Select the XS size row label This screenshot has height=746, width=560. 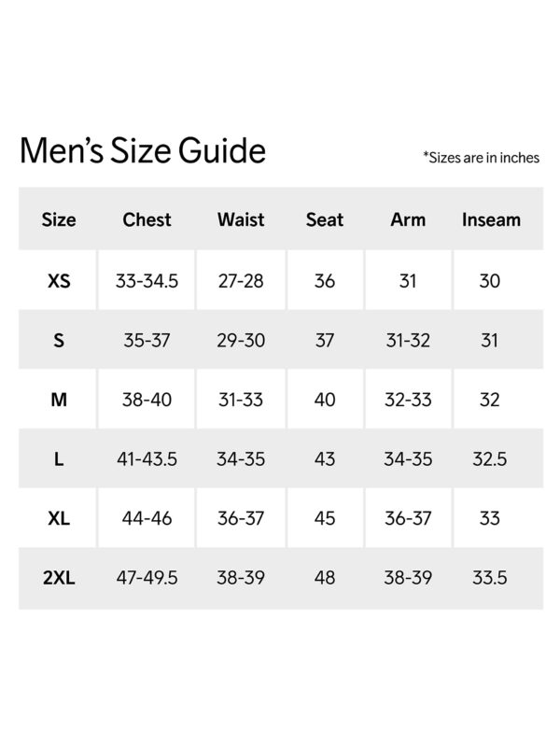[x=59, y=280]
